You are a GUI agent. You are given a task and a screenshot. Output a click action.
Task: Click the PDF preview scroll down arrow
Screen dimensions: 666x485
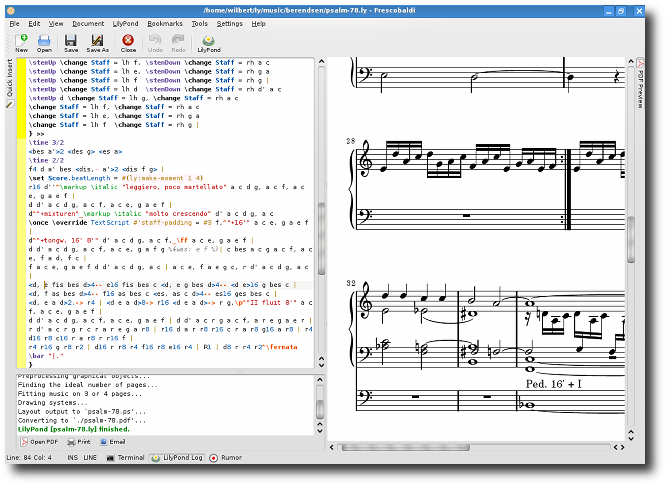point(631,438)
